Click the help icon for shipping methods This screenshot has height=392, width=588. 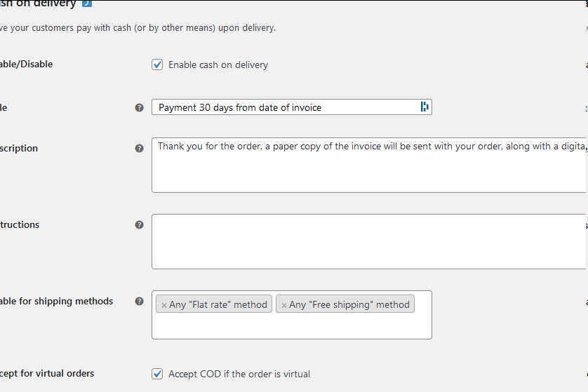139,302
